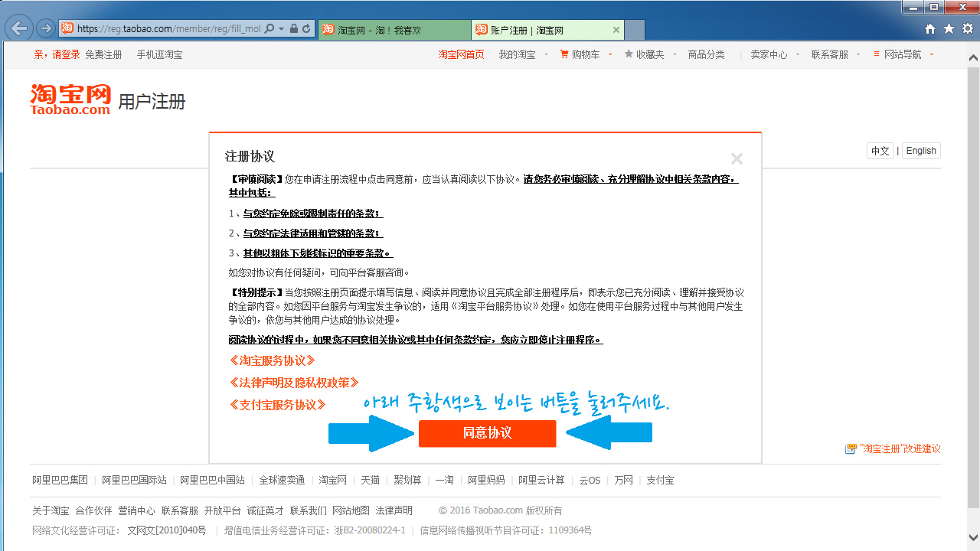Click footer link 法律声明
Viewport: 980px width, 551px height.
394,510
